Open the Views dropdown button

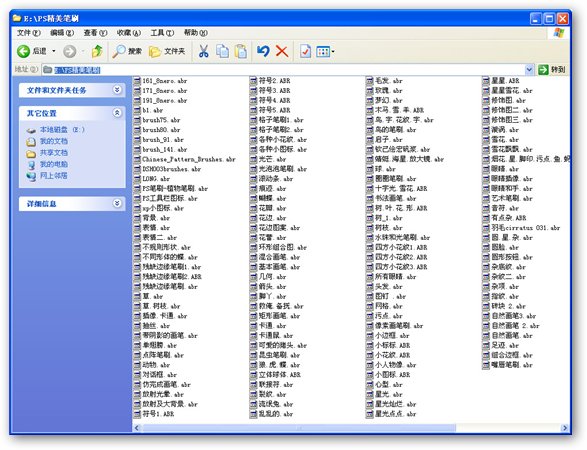coord(325,51)
